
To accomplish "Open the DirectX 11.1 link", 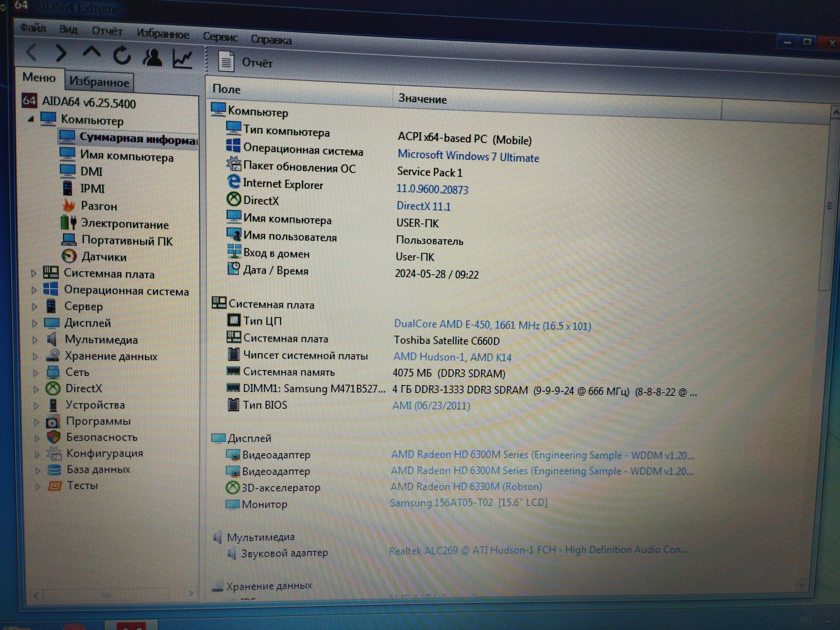I will point(423,206).
